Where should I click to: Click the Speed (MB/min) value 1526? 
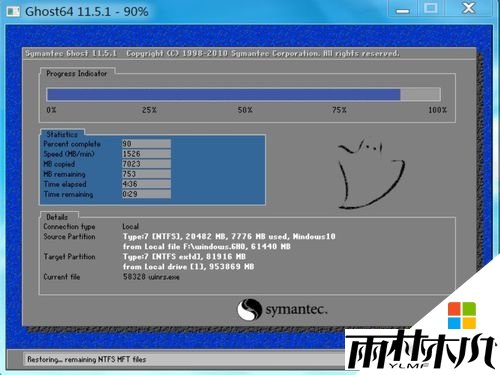pos(146,154)
